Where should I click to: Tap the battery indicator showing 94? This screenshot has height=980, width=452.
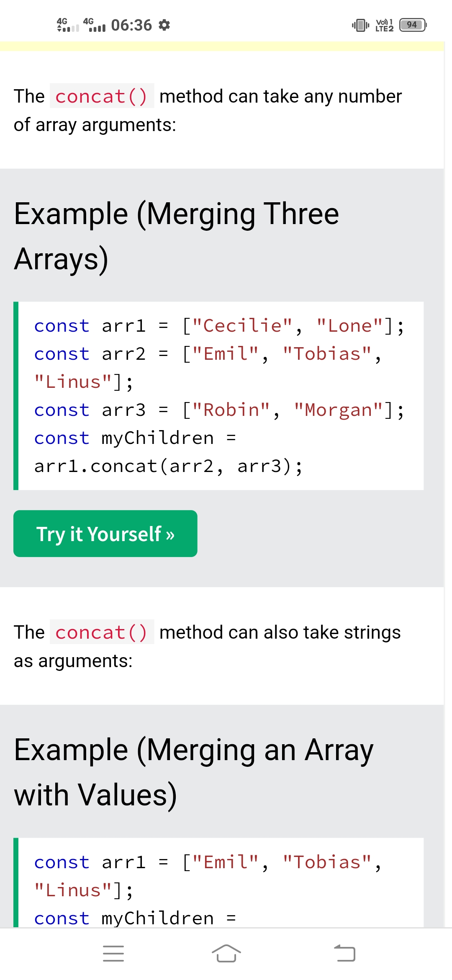[413, 25]
